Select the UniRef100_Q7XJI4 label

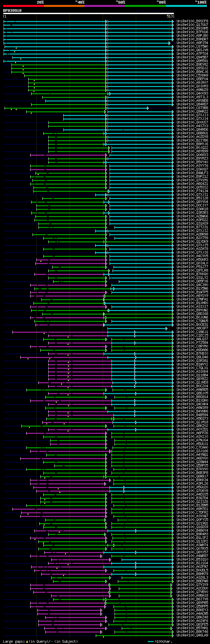[x=192, y=119]
